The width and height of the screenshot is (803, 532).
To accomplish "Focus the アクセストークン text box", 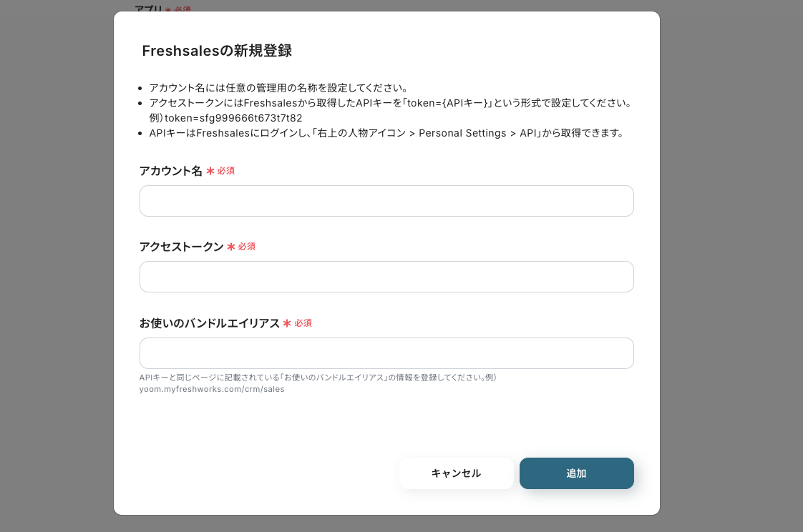I will tap(386, 277).
